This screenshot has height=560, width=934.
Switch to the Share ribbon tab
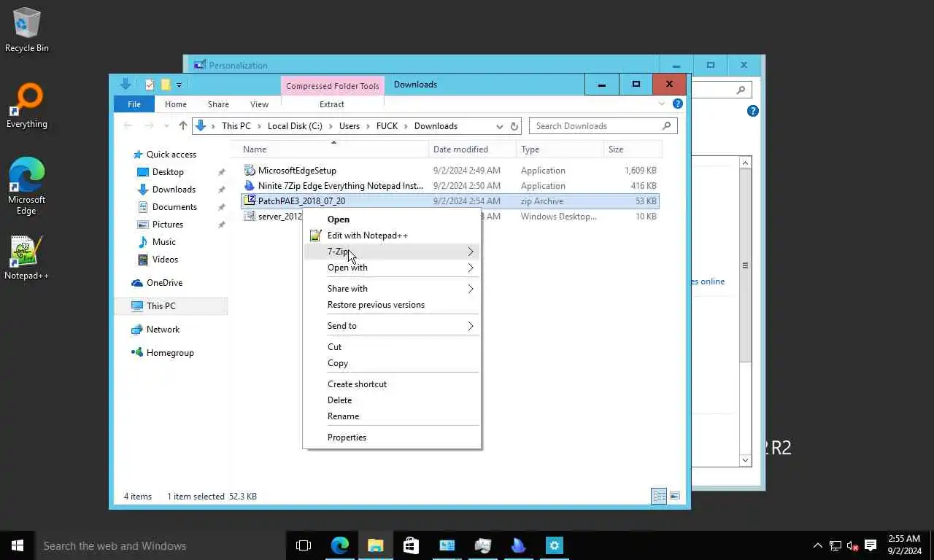(218, 104)
